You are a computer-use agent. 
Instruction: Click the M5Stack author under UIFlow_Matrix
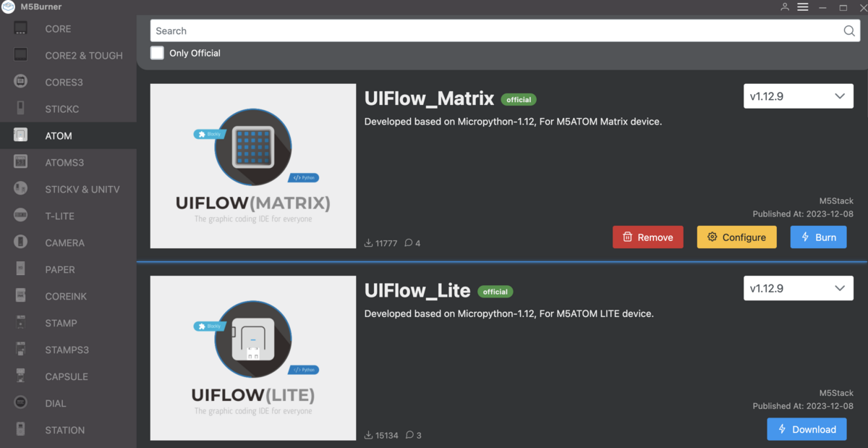[x=836, y=200]
